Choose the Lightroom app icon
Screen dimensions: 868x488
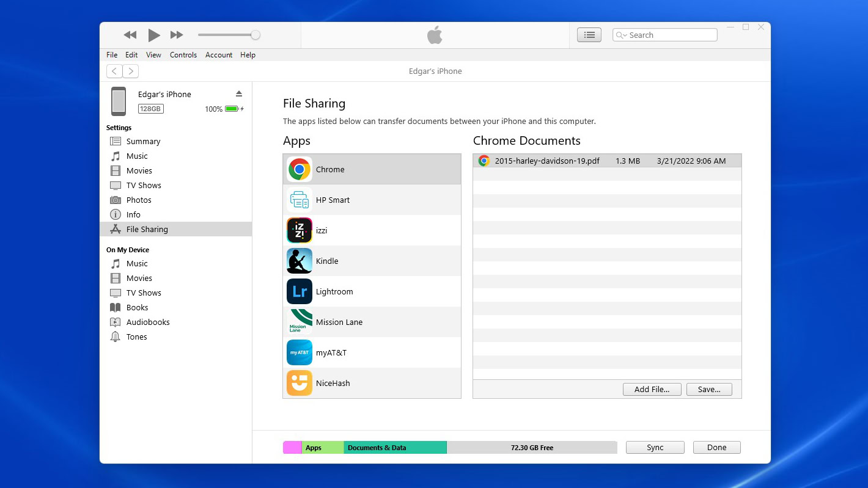300,291
